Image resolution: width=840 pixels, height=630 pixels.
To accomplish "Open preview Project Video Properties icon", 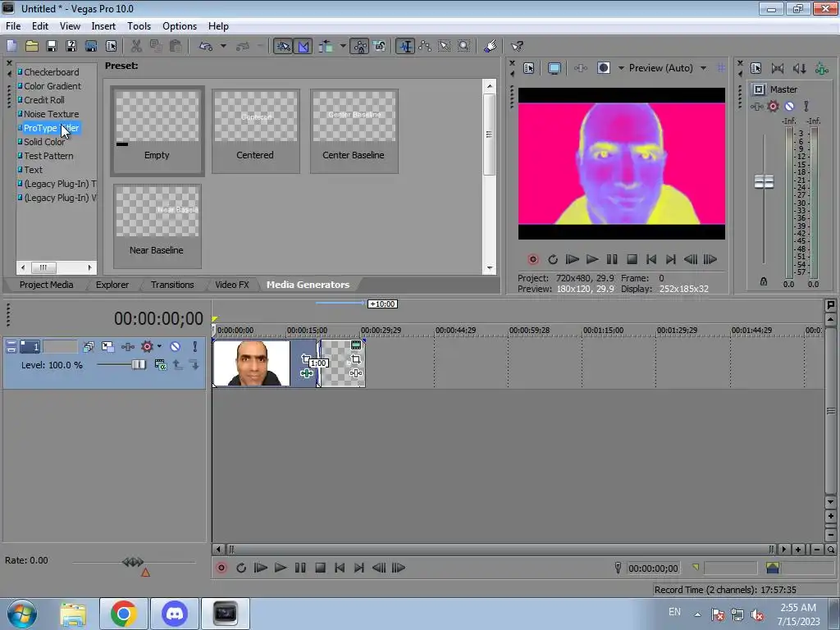I will point(529,68).
